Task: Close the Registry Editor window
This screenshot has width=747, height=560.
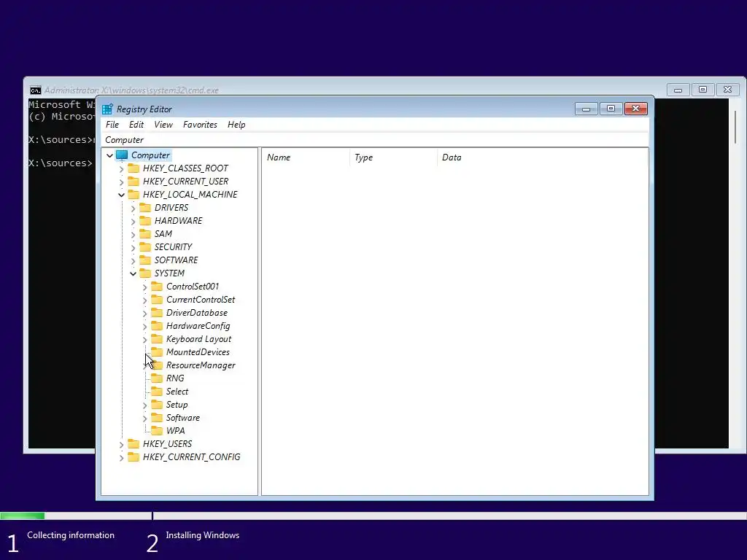Action: (635, 109)
